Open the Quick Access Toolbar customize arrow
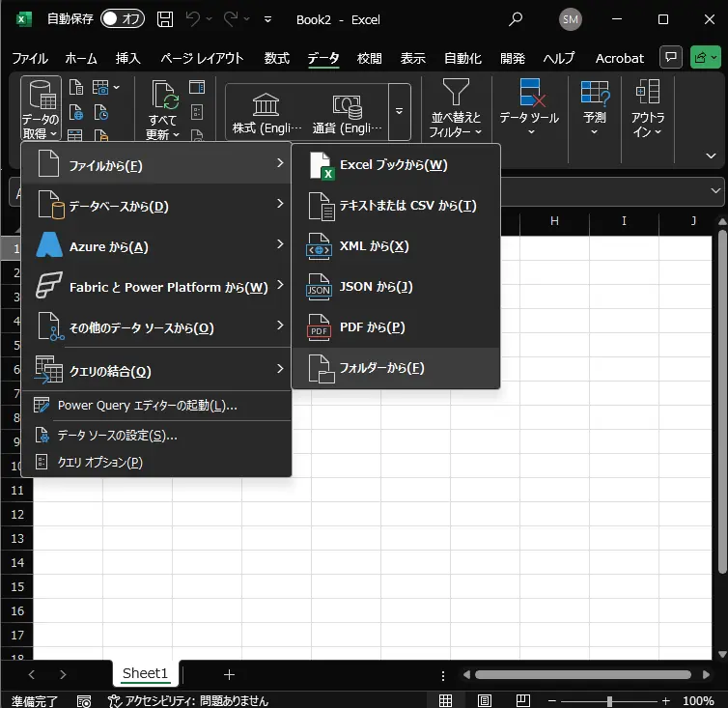 tap(267, 19)
